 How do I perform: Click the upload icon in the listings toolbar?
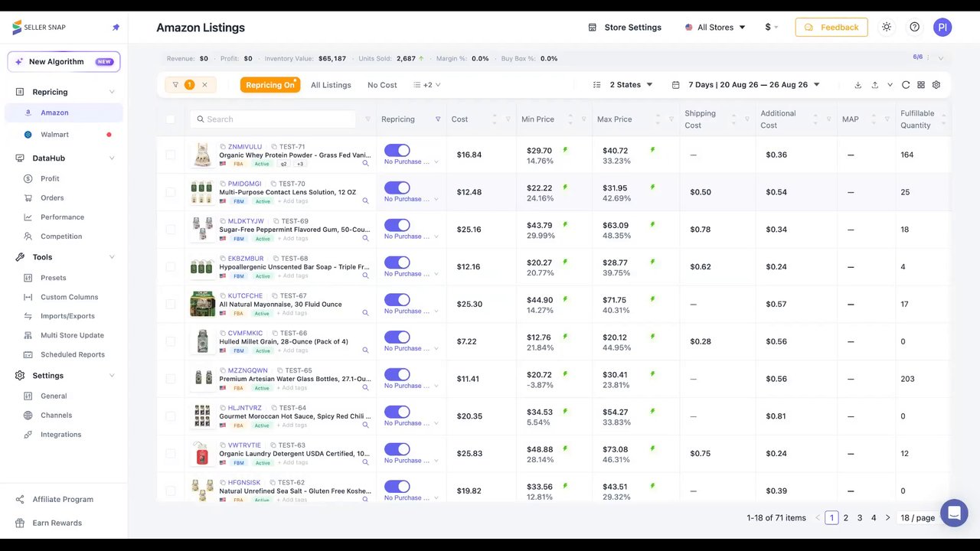coord(874,85)
